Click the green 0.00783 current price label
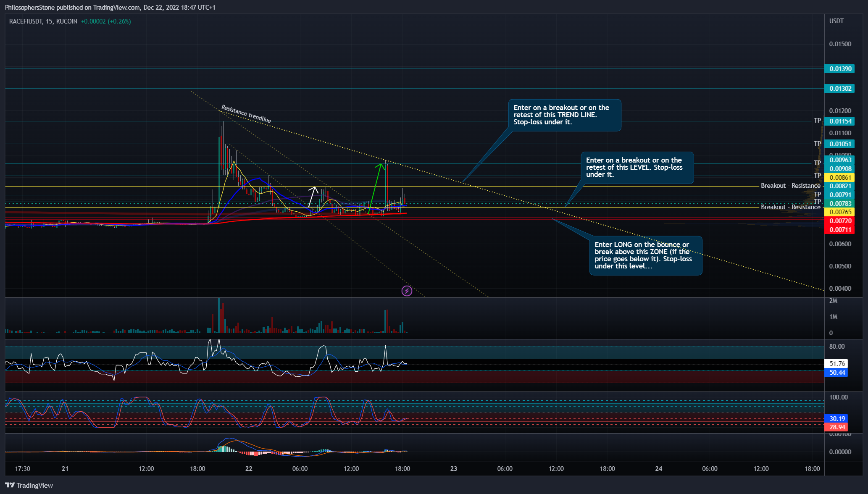Image resolution: width=868 pixels, height=494 pixels. [839, 204]
